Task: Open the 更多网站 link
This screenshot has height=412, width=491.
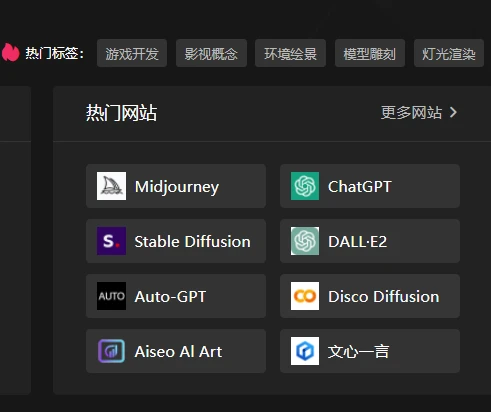Action: coord(411,112)
